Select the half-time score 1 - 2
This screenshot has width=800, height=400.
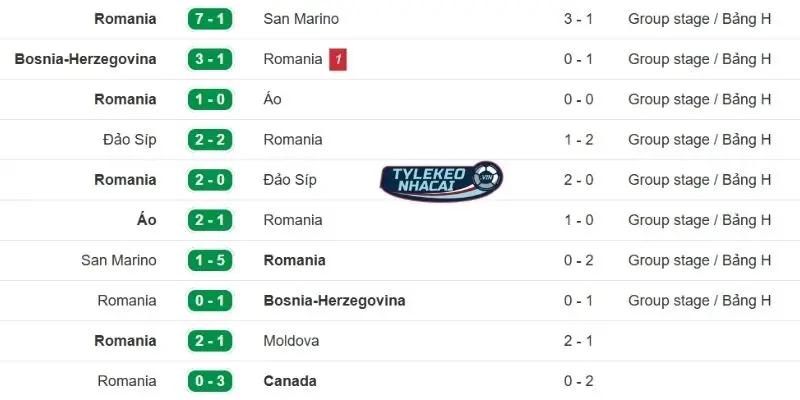(579, 140)
